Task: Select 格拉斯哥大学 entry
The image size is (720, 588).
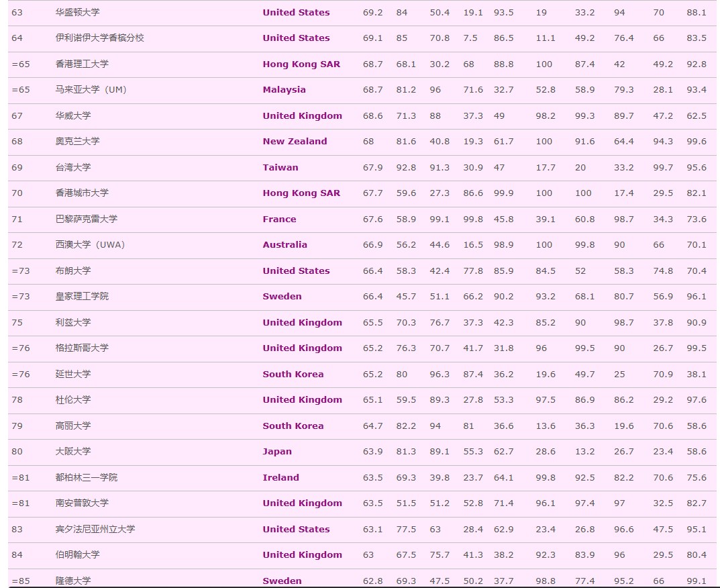Action: tap(82, 348)
